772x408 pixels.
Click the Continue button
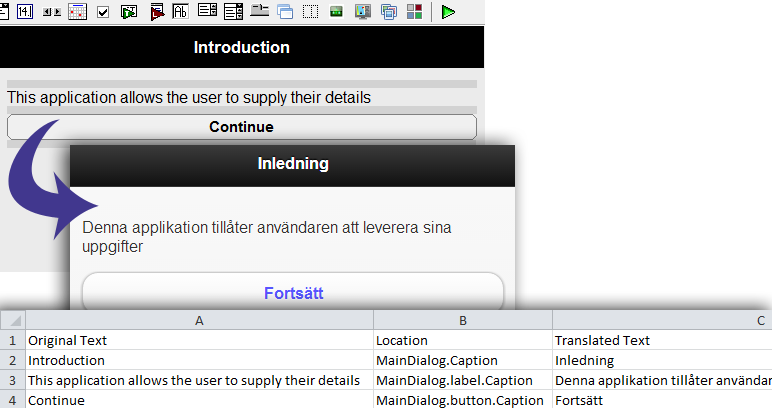pyautogui.click(x=242, y=127)
